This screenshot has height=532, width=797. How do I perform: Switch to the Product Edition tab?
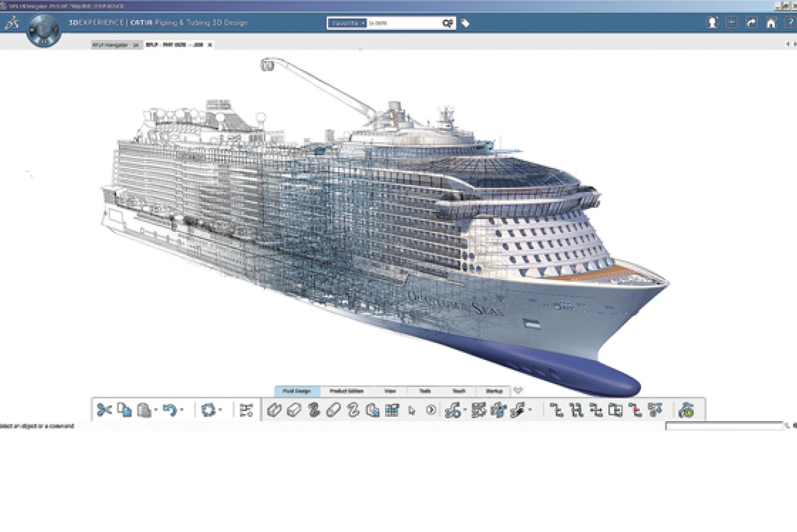point(346,391)
